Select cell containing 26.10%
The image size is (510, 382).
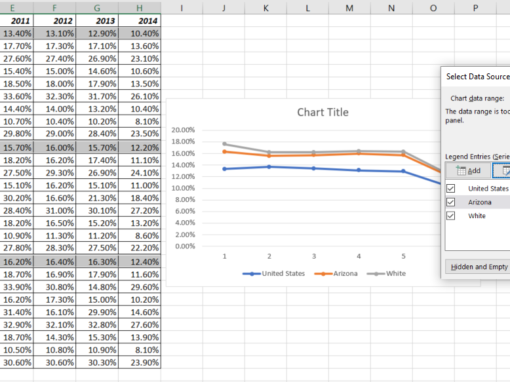click(x=140, y=96)
